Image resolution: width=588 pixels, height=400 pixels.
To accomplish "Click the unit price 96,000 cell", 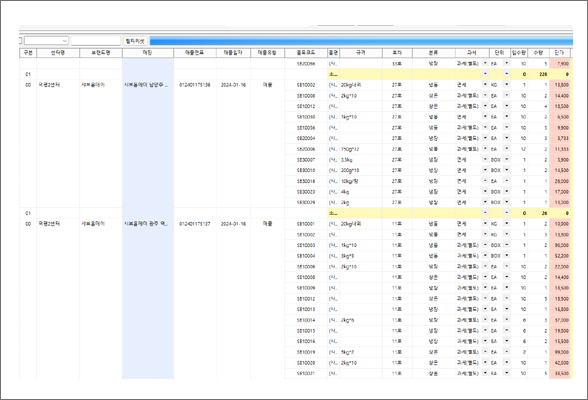I will click(560, 245).
